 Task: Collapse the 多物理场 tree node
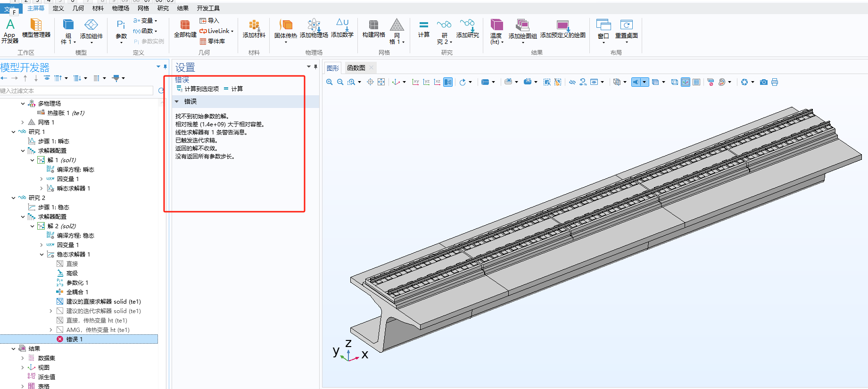pos(23,103)
